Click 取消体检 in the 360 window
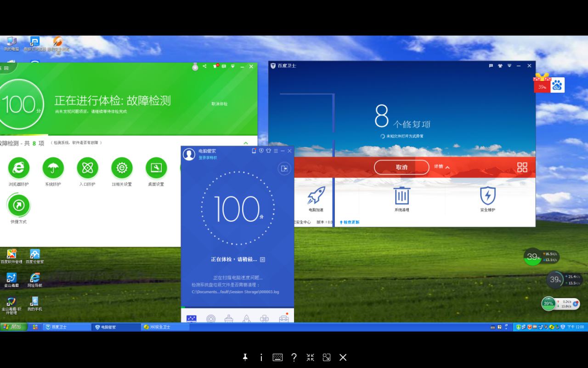 [x=220, y=104]
